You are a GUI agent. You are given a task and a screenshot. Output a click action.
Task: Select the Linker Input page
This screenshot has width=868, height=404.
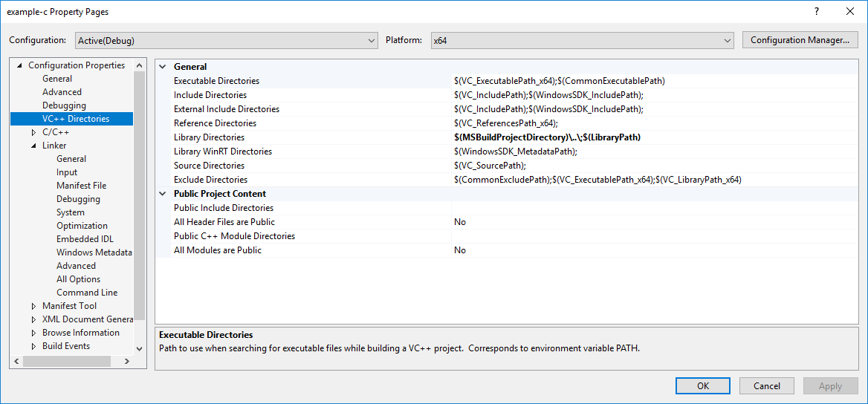coord(67,172)
